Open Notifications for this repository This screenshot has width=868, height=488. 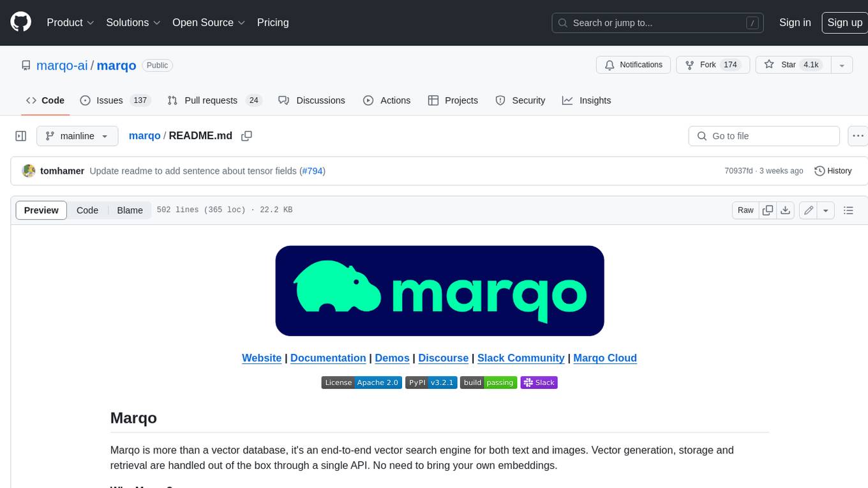pos(633,65)
